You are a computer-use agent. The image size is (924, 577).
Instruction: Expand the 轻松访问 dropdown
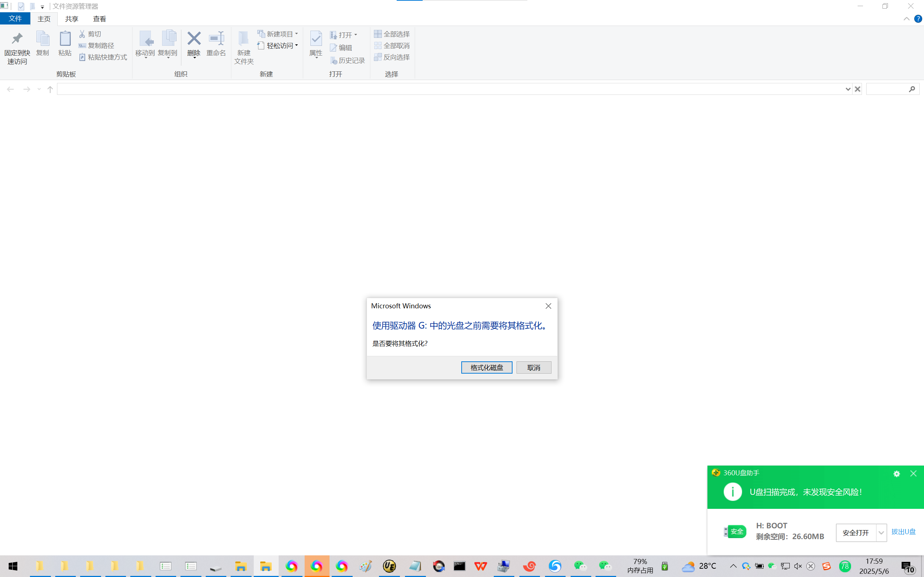[x=297, y=45]
